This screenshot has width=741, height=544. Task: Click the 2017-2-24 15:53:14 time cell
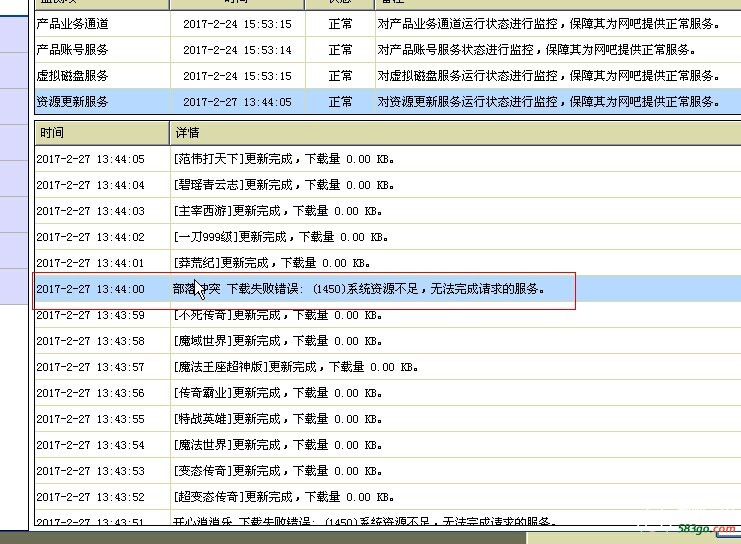[237, 50]
